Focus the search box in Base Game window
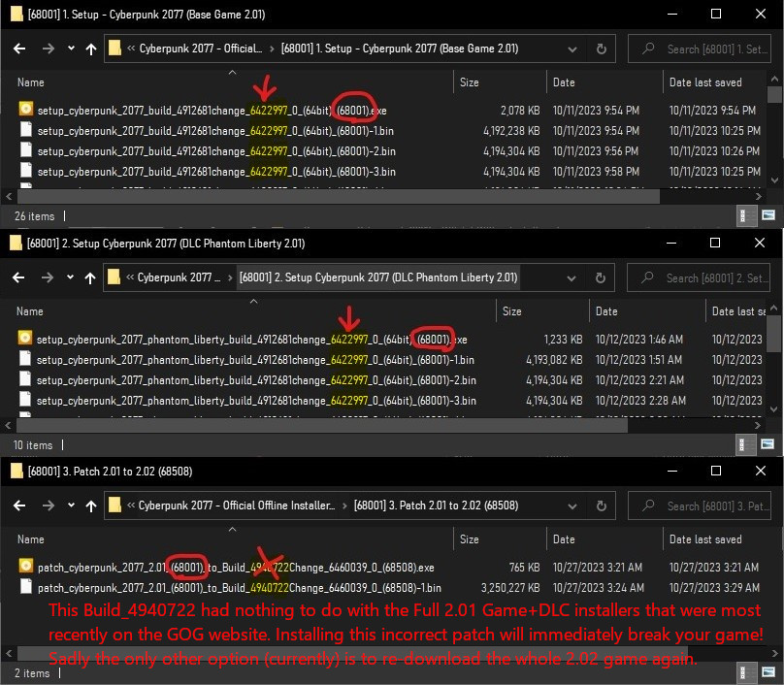784x685 pixels. (x=699, y=49)
